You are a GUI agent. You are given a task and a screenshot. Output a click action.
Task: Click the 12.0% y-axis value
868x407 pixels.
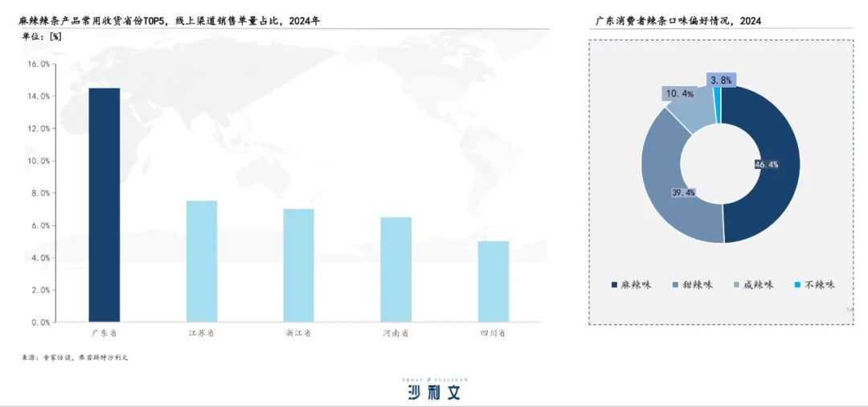click(39, 129)
